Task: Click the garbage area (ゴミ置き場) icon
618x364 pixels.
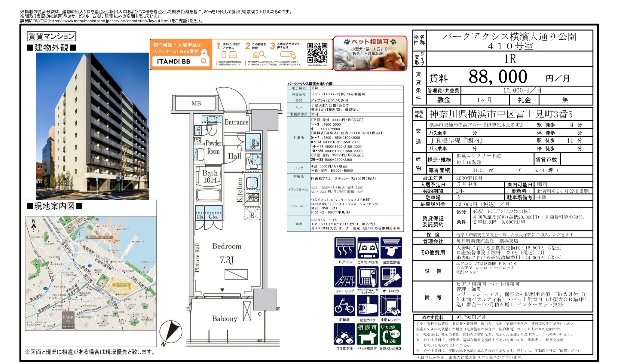Action: tap(344, 334)
